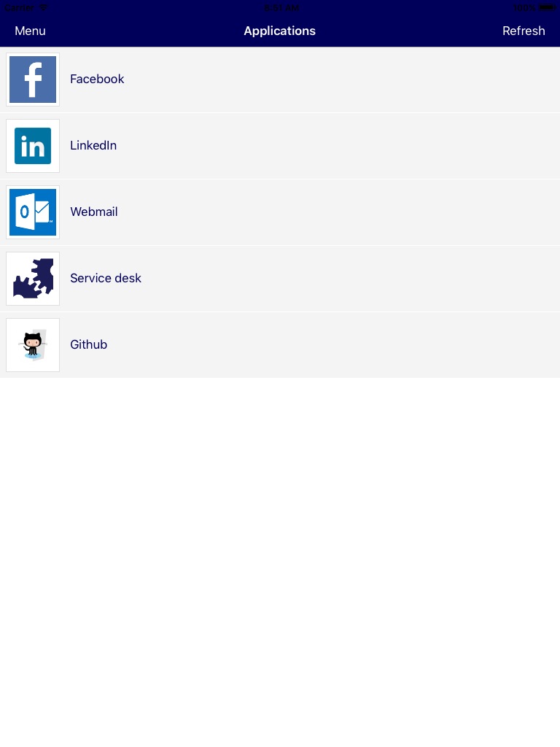Tap the blank space right of Webmail row
Viewport: 560px width, 747px height.
[x=338, y=212]
